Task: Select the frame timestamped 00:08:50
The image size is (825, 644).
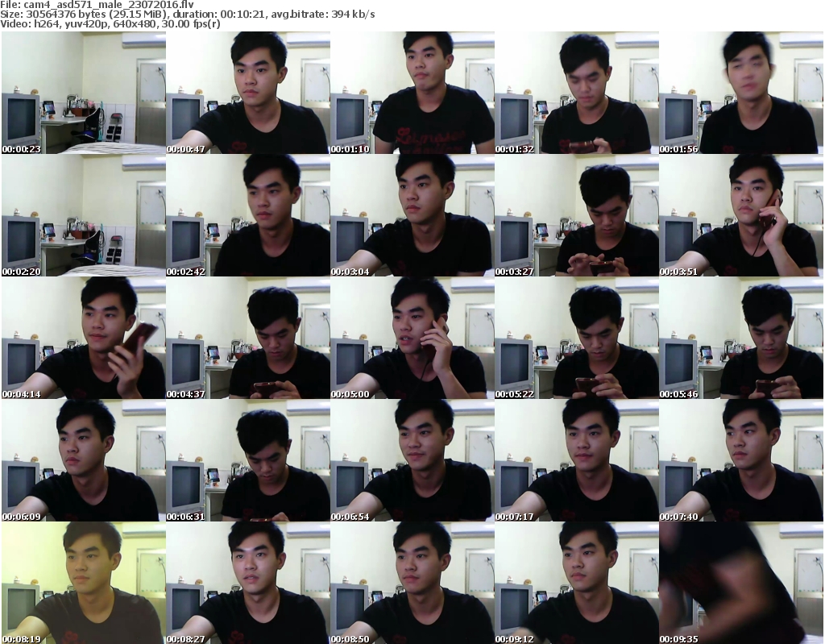Action: tap(412, 583)
